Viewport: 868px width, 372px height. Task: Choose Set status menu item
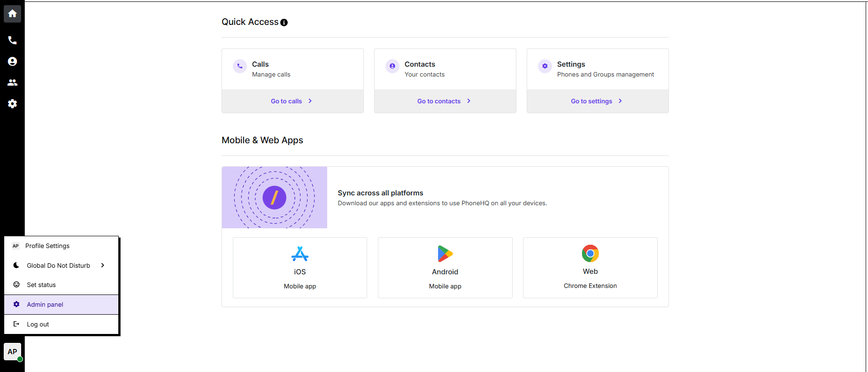tap(41, 285)
